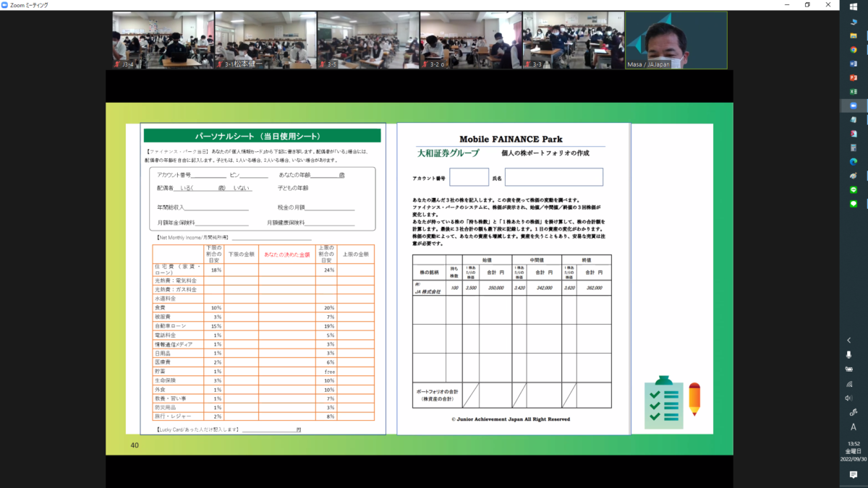The image size is (868, 488).
Task: Click the "貯蓄" row label
Action: [161, 371]
